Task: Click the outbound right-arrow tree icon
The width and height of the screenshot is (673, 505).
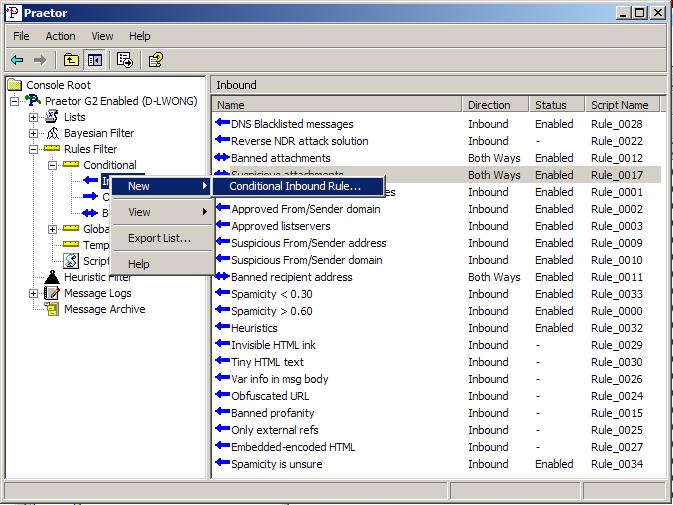Action: (90, 197)
